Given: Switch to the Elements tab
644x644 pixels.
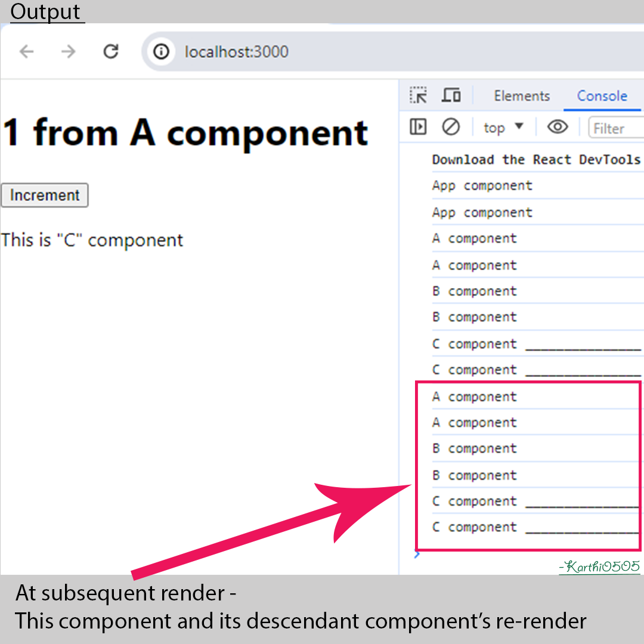Looking at the screenshot, I should click(522, 95).
